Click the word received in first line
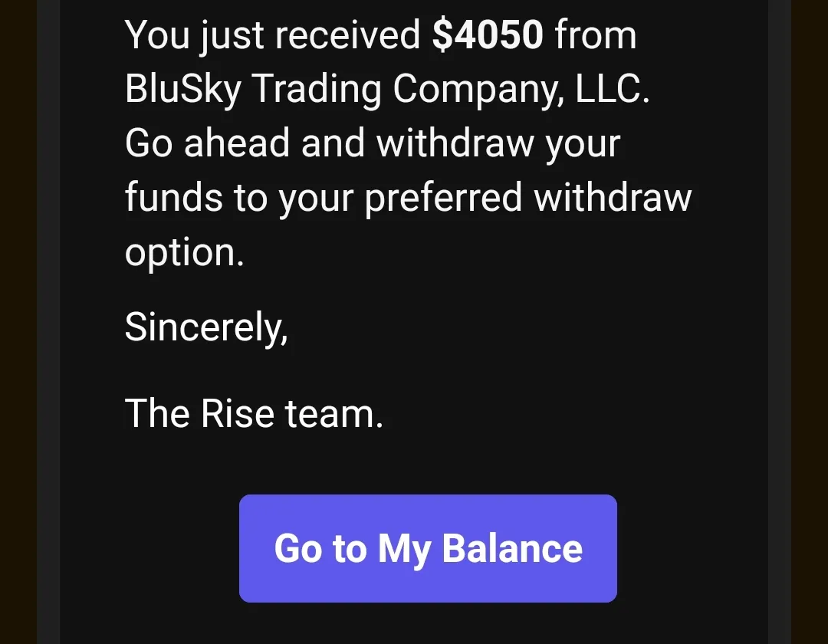 click(347, 35)
